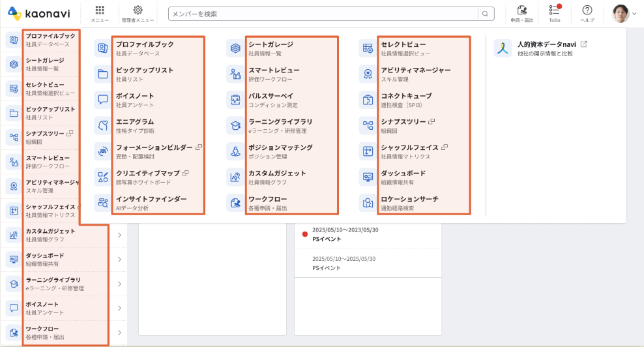
Task: Click the 人的資本データnavi icon
Action: (x=503, y=48)
